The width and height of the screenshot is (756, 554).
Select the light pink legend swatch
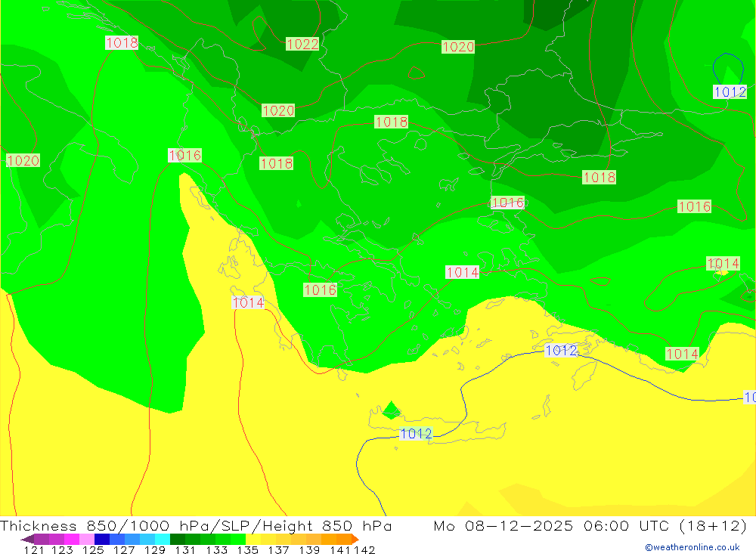coord(87,539)
